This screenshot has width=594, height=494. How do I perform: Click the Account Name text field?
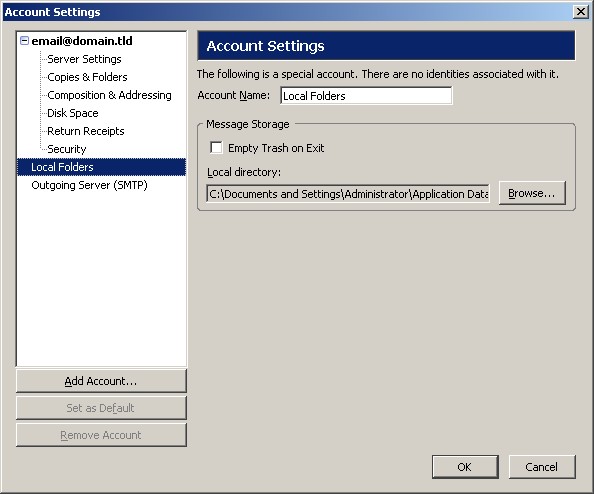366,95
